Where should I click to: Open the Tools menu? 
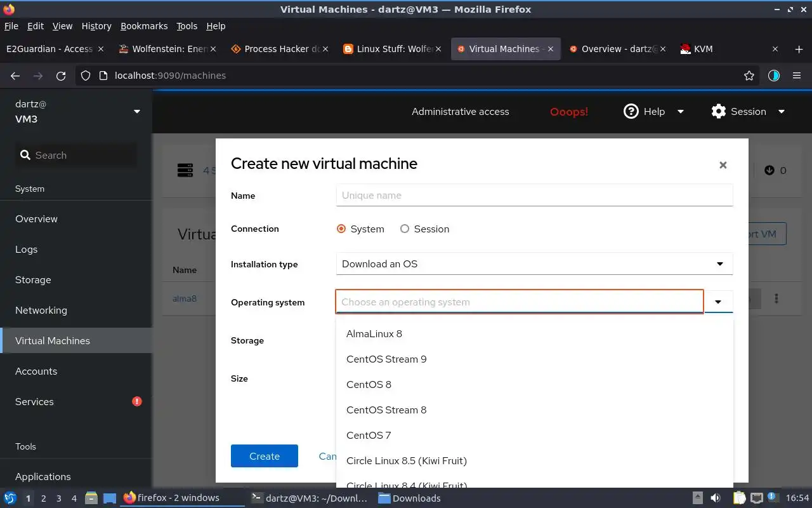[x=187, y=26]
